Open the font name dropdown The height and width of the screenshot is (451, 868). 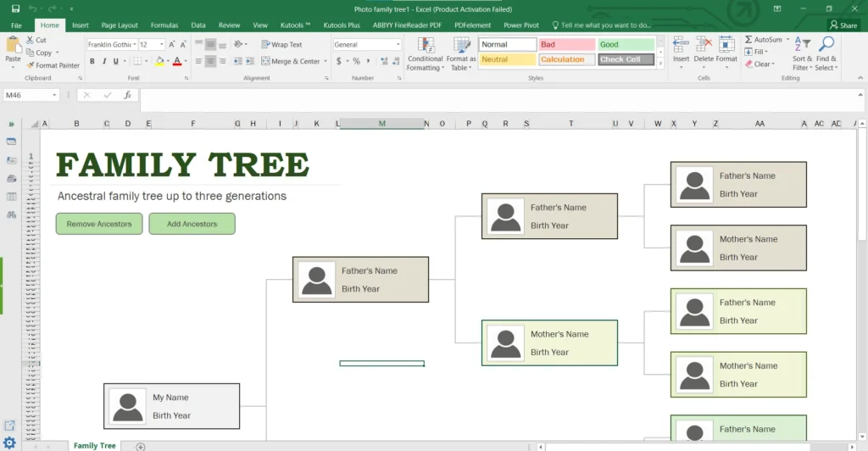(133, 44)
